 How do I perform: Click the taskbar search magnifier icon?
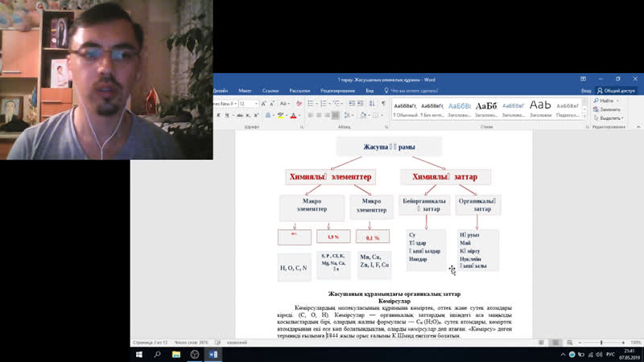(157, 354)
